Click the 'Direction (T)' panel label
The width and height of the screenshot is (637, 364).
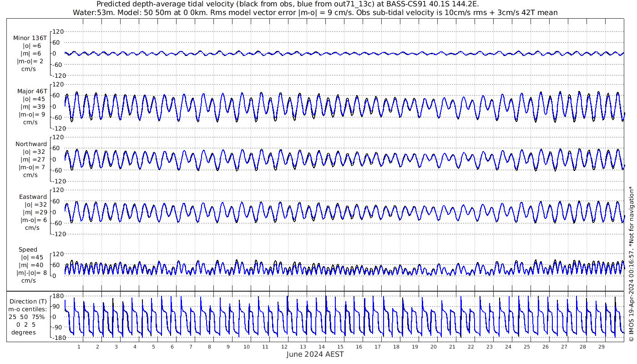click(x=28, y=301)
